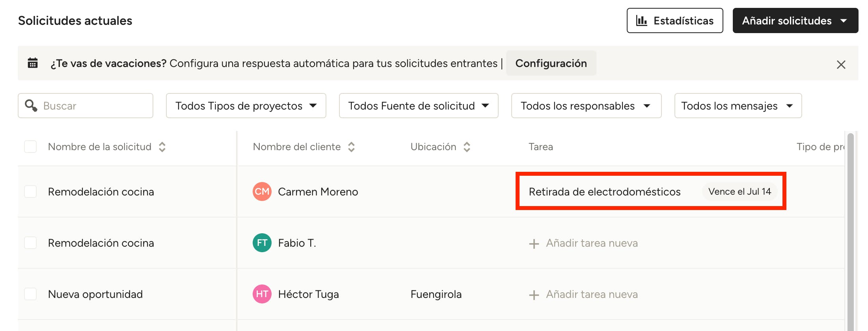Open Todos Tipos de proyectos dropdown
Screen dimensions: 868x331
[x=246, y=106]
